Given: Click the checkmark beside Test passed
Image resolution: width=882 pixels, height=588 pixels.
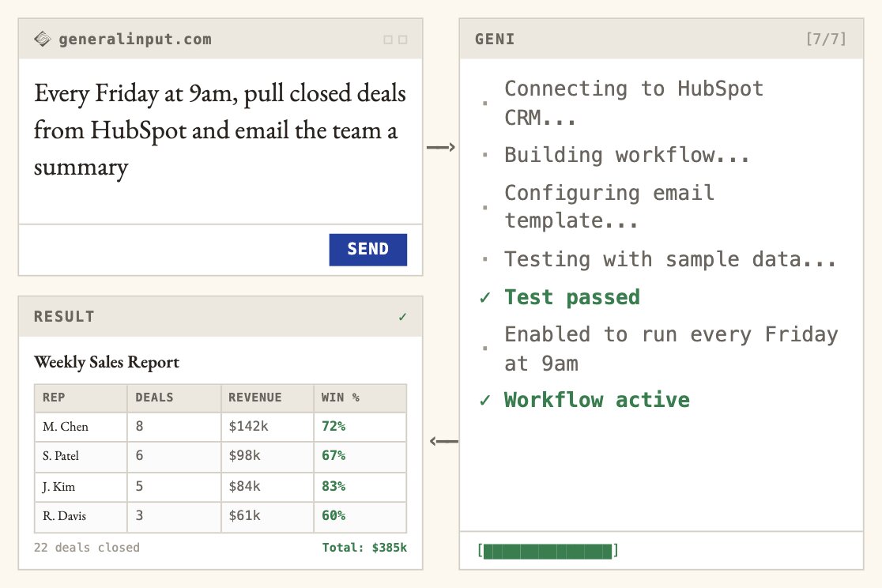Looking at the screenshot, I should [x=485, y=297].
